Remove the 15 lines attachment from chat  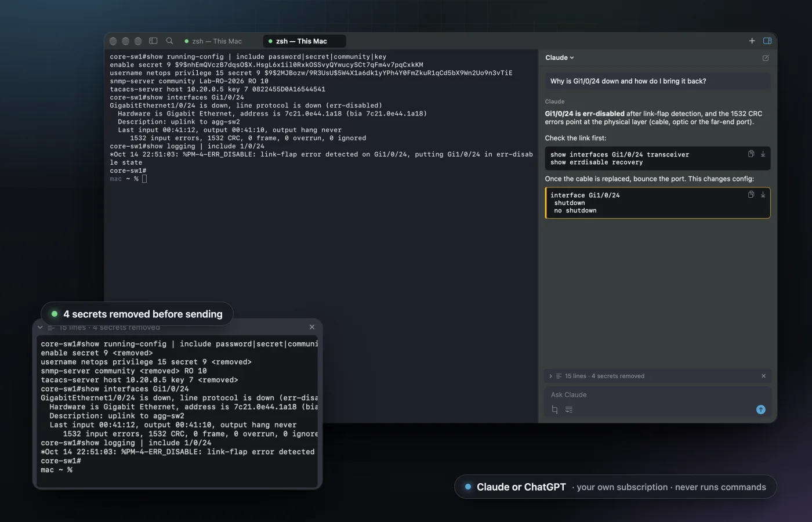[x=763, y=376]
